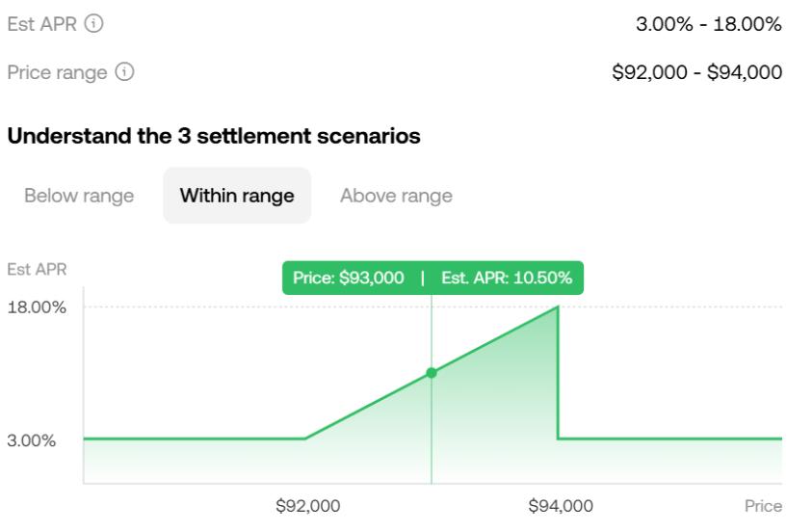This screenshot has width=812, height=532.
Task: Click the info icon next to Price range
Action: [124, 72]
